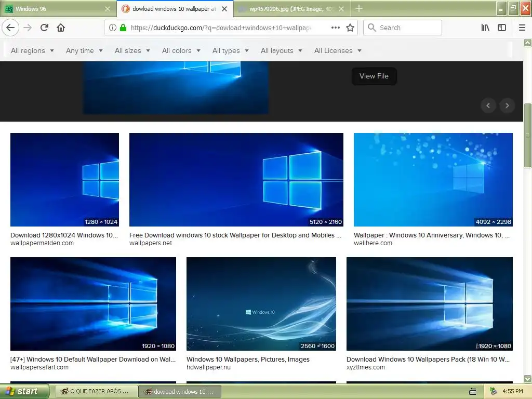Select dowload windows 10 taskbar item
Viewport: 532px width, 399px height.
click(180, 392)
